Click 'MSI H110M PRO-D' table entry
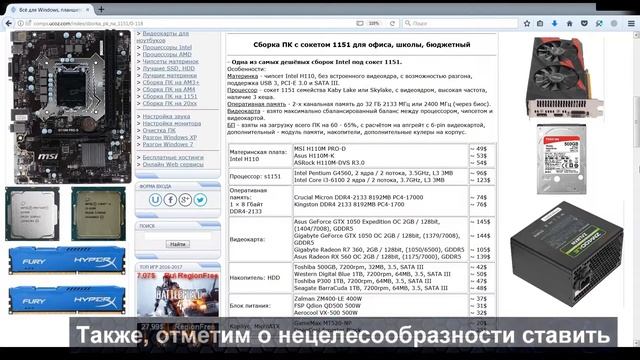Viewport: 640px width, 360px height. click(x=320, y=149)
